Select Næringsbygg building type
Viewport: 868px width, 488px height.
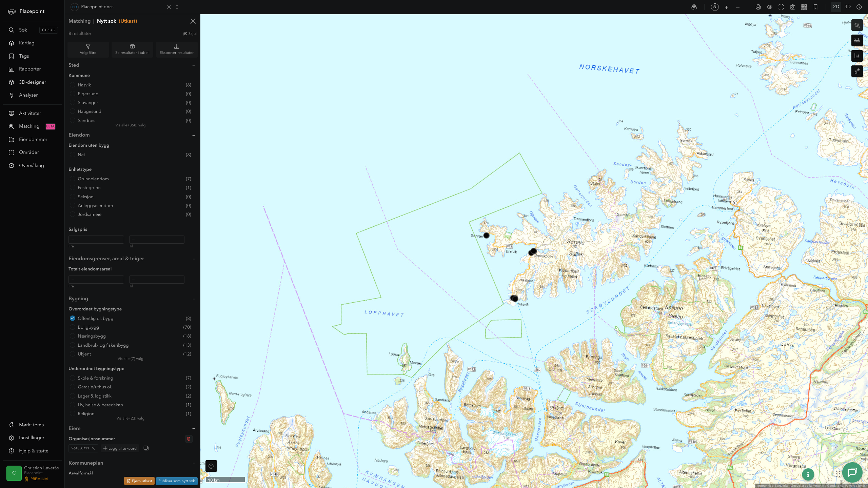pyautogui.click(x=72, y=336)
